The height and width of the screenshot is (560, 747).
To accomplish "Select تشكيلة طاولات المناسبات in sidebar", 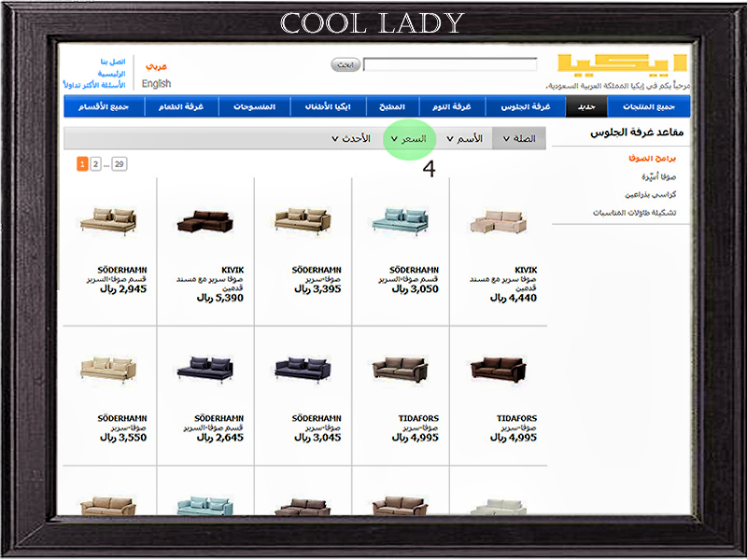I will coord(634,213).
